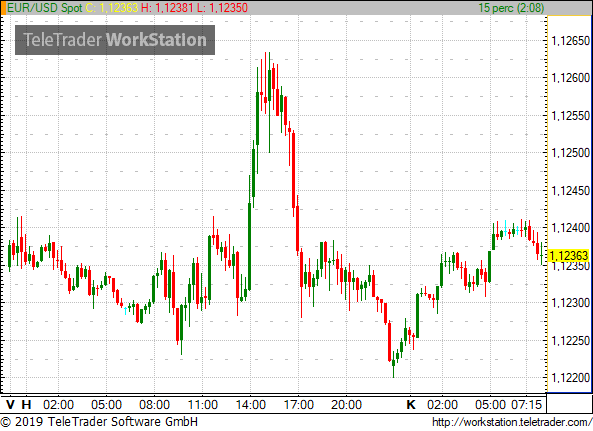
Task: Click the V day marker on time axis
Action: (10, 405)
